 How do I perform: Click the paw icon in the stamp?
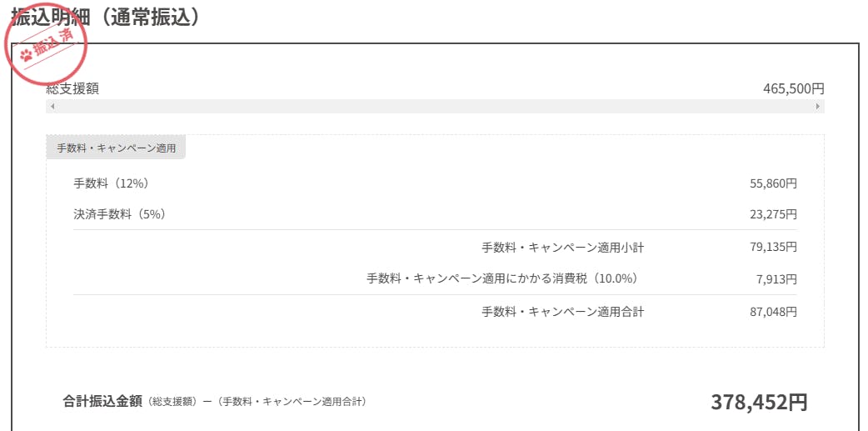(x=27, y=56)
